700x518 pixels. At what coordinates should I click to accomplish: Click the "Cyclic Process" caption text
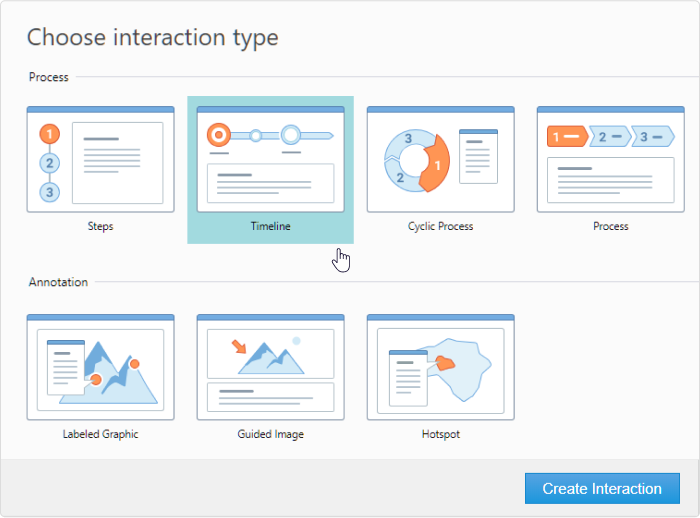point(441,226)
